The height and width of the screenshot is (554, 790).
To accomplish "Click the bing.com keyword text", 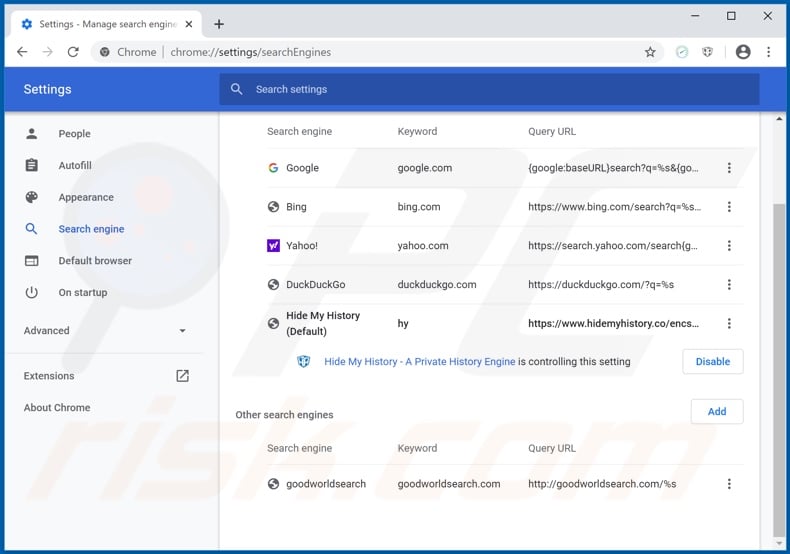I will click(x=419, y=206).
